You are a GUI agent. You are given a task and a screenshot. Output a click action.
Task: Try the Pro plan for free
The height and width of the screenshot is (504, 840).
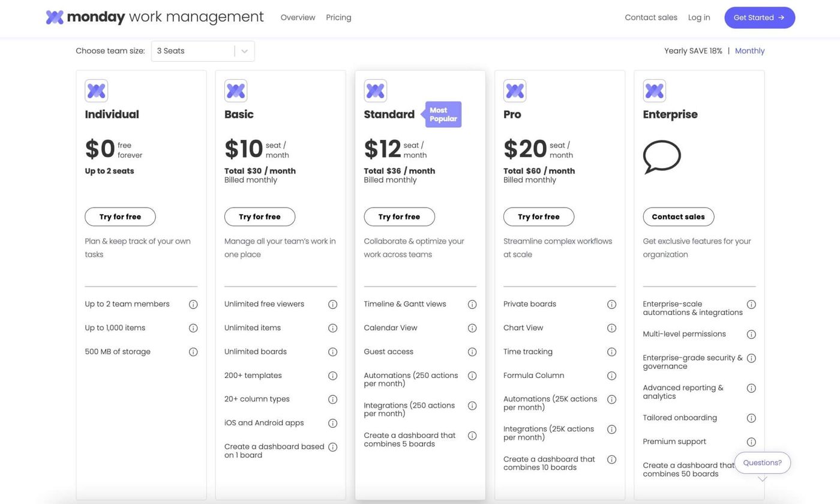coord(539,217)
